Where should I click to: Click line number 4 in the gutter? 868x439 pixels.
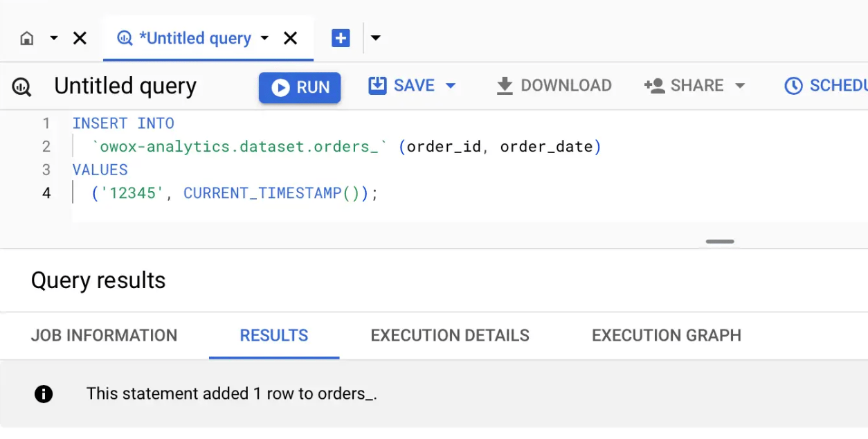[x=46, y=193]
